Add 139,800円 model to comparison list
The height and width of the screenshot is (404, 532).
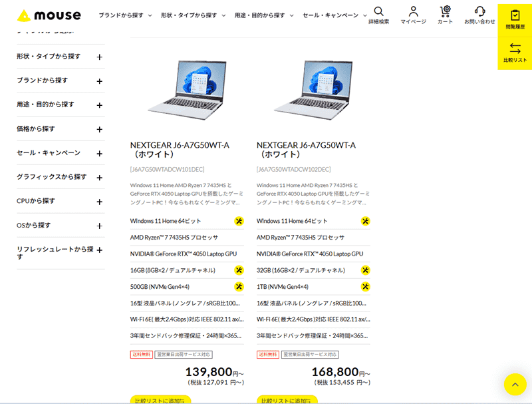pyautogui.click(x=160, y=400)
